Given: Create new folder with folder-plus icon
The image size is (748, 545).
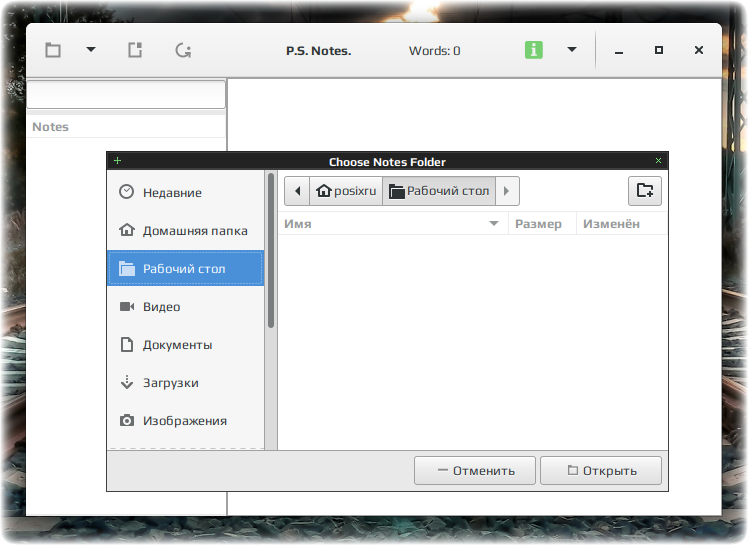Looking at the screenshot, I should [x=645, y=191].
